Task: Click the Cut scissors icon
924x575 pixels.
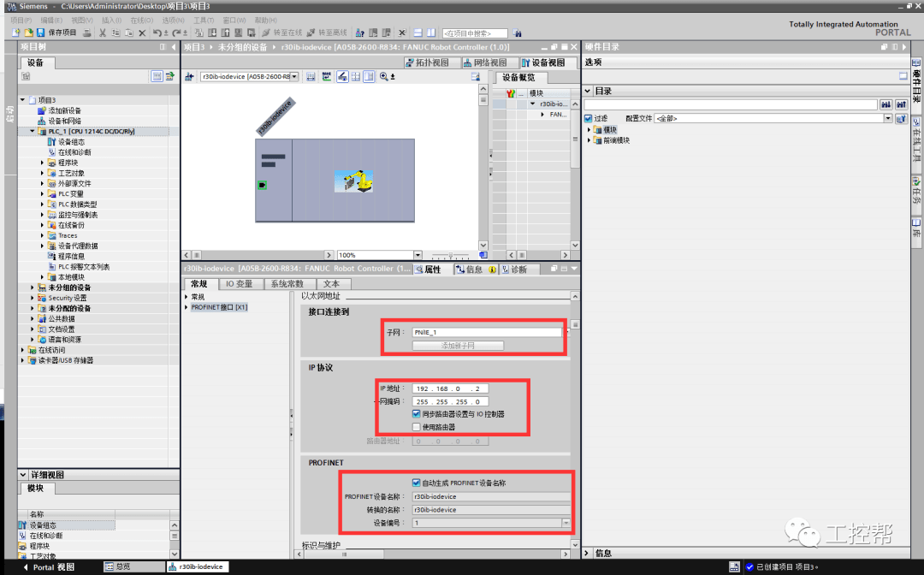Action: tap(102, 33)
